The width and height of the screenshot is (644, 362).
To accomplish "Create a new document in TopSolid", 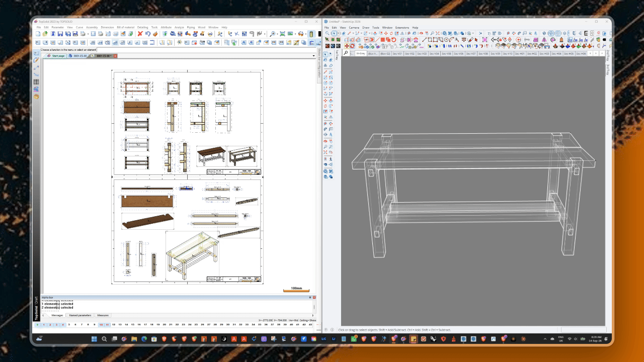I will (38, 34).
